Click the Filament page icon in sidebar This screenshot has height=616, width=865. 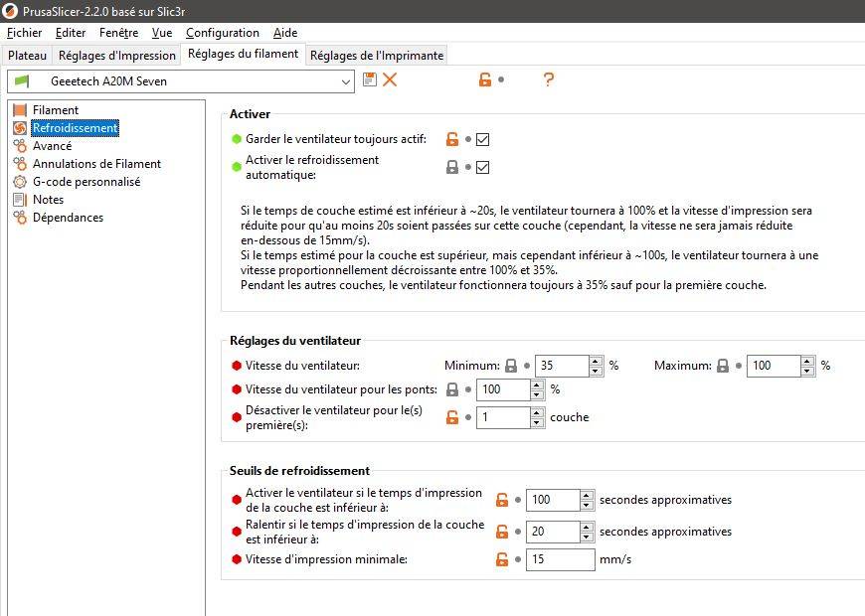pyautogui.click(x=20, y=110)
